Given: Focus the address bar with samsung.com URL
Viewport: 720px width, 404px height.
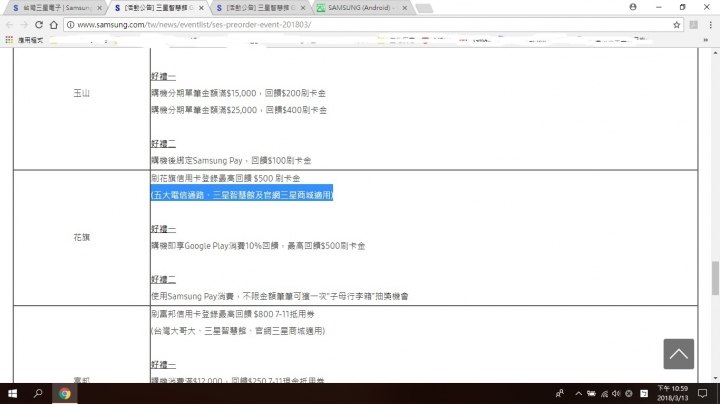Looking at the screenshot, I should 372,25.
